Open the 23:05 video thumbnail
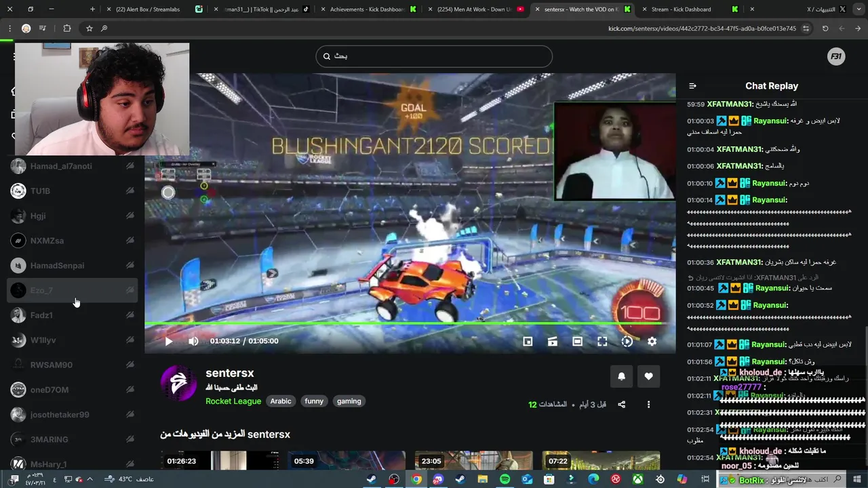 (x=473, y=461)
